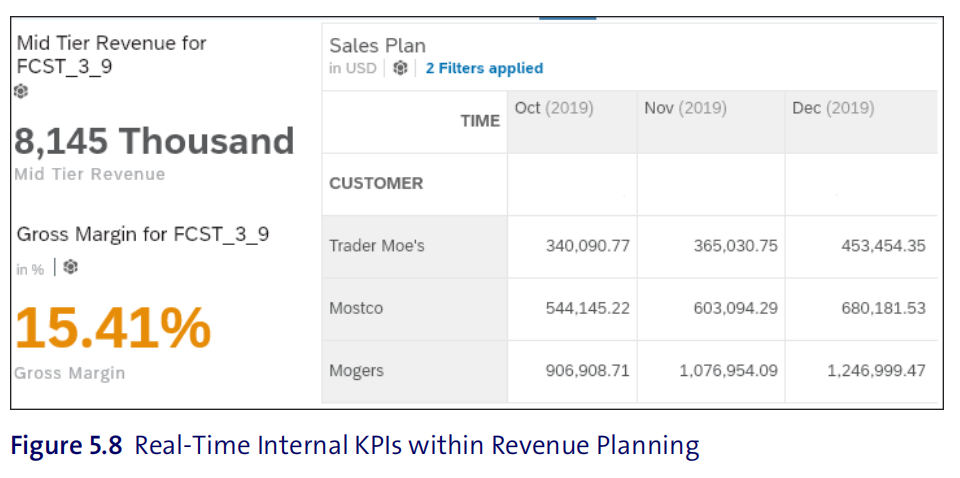Click the 8,145 Thousand KPI value
Viewport: 960px width, 478px height.
154,141
